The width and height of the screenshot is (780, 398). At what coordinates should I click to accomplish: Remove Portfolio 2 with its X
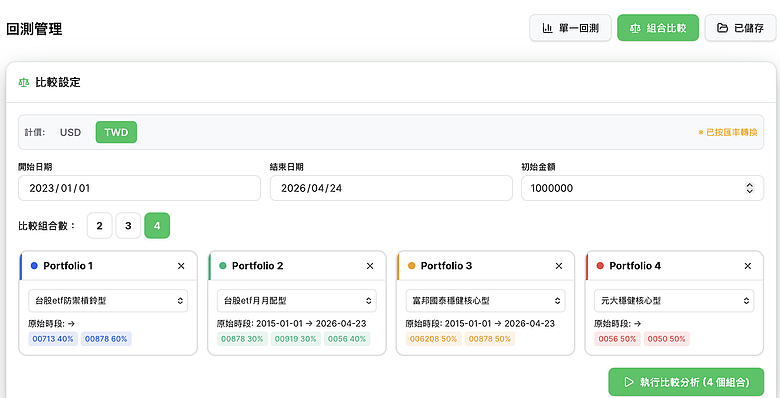click(x=370, y=266)
